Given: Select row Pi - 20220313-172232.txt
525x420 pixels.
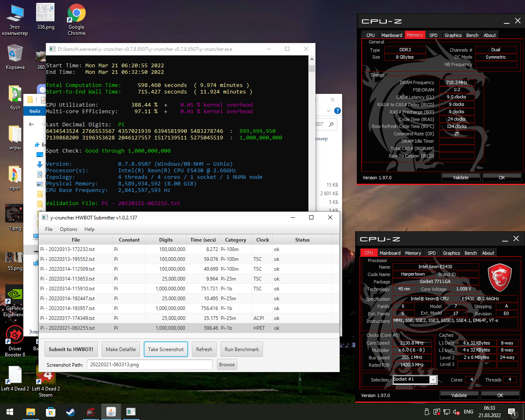Looking at the screenshot, I should (x=189, y=249).
